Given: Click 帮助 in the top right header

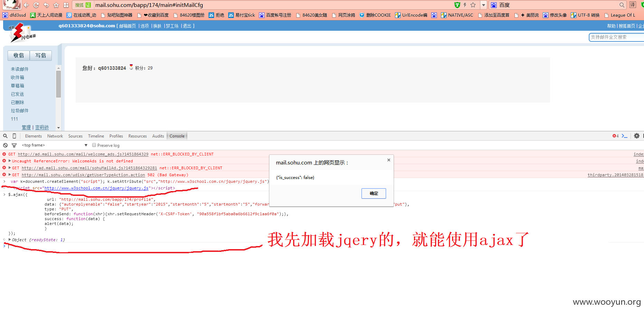Looking at the screenshot, I should 611,26.
